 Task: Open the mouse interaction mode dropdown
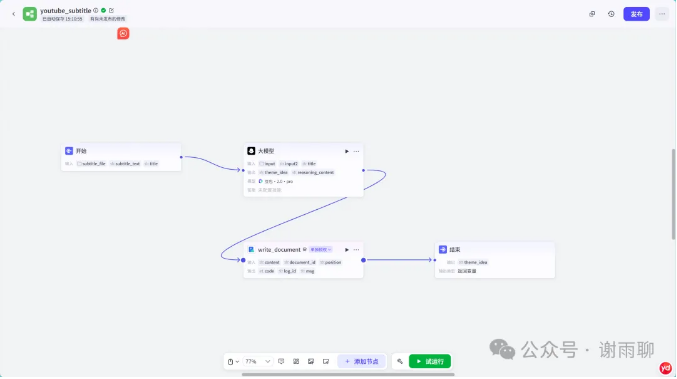233,361
